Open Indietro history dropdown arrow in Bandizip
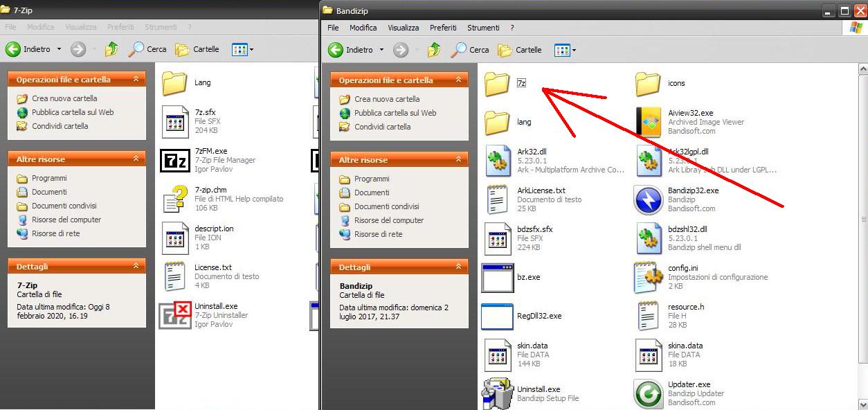Image resolution: width=868 pixels, height=410 pixels. (x=382, y=50)
